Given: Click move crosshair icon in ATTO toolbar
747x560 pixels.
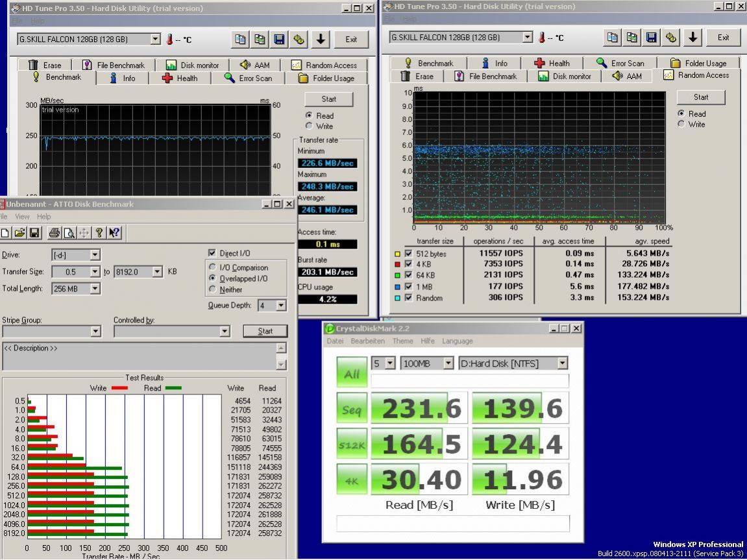Looking at the screenshot, I should coord(84,233).
